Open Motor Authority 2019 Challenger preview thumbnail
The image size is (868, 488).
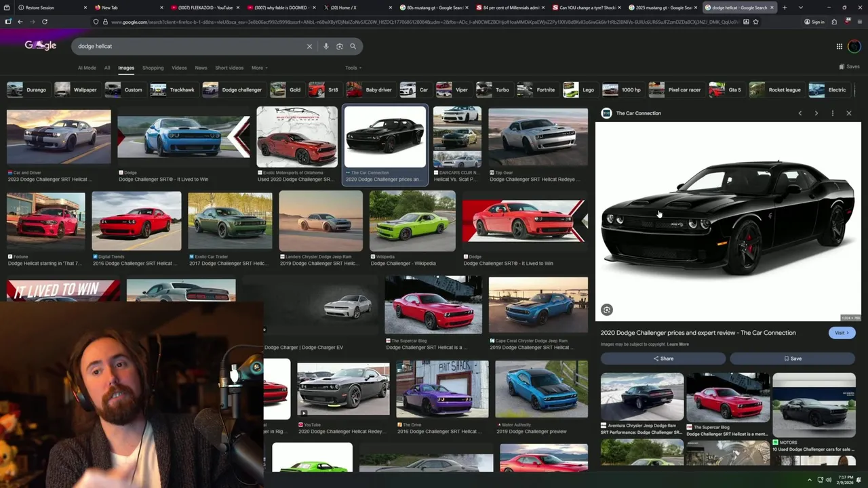tap(541, 388)
